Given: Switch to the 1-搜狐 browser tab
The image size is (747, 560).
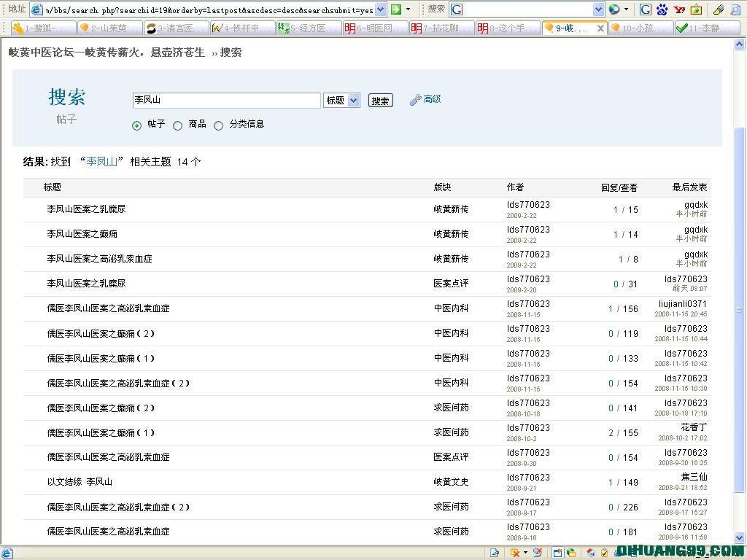Looking at the screenshot, I should (40, 28).
